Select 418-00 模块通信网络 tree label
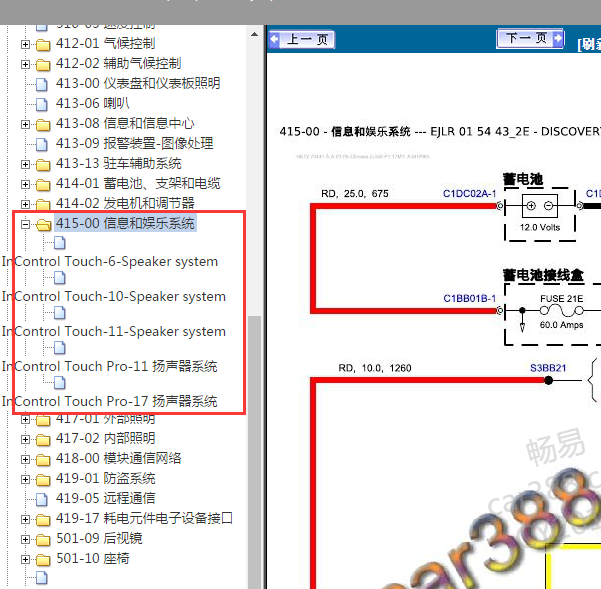Viewport: 601px width, 589px height. (118, 458)
